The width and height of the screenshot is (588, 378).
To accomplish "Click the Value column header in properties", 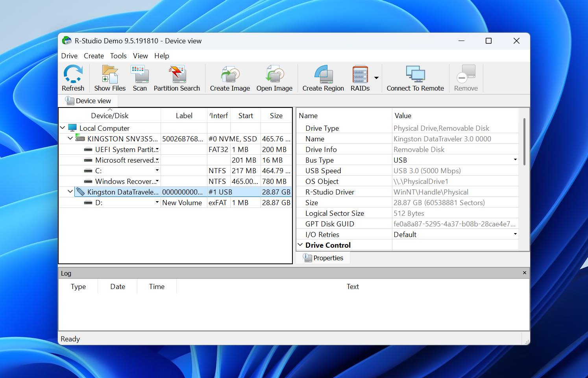I will tap(455, 116).
